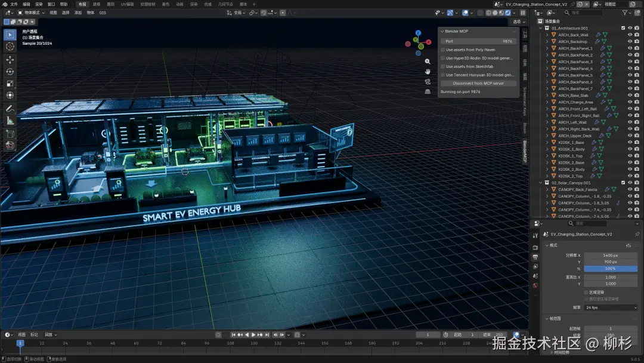This screenshot has width=644, height=363.
Task: Open the World properties tab
Action: 535,285
